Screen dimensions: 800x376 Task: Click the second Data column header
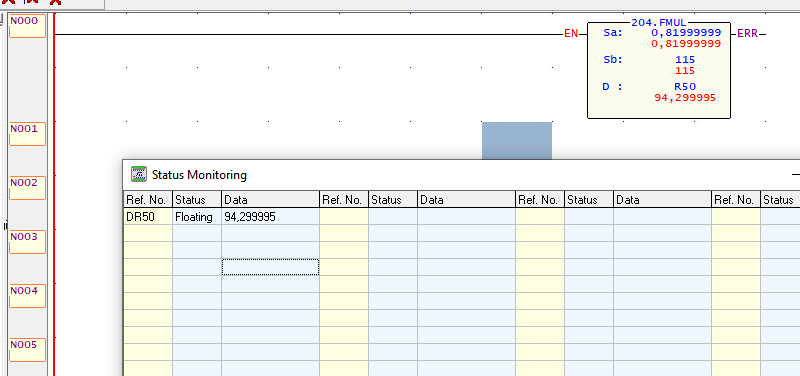click(466, 200)
